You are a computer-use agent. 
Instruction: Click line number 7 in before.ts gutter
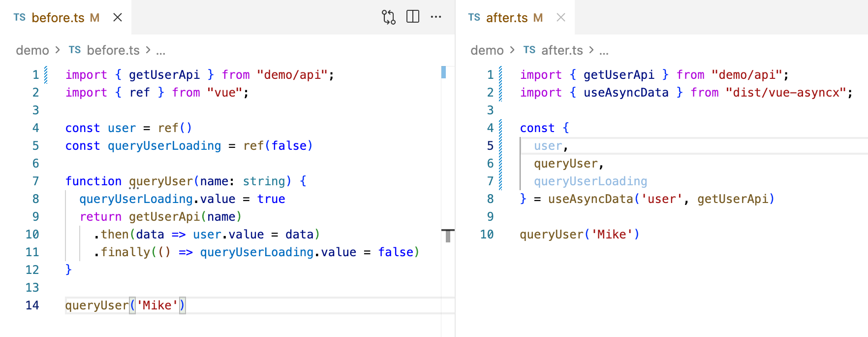35,181
